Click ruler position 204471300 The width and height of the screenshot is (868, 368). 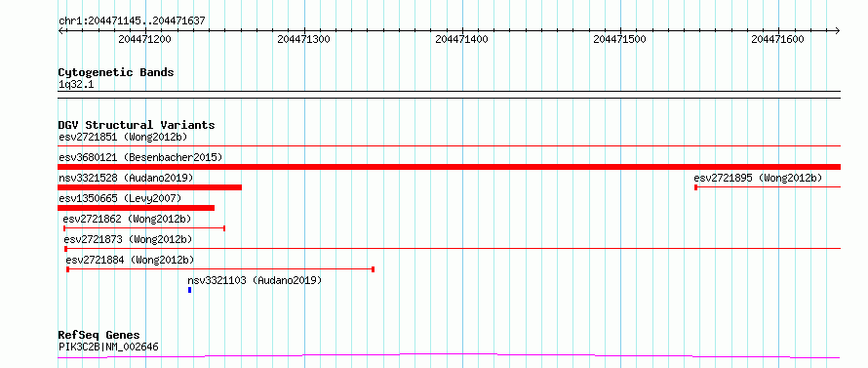(x=303, y=39)
